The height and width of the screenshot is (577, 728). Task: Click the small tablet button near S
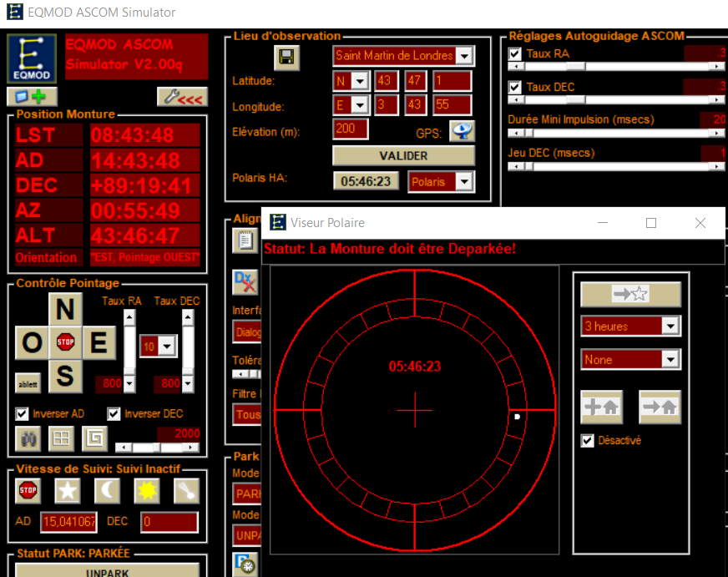click(28, 384)
